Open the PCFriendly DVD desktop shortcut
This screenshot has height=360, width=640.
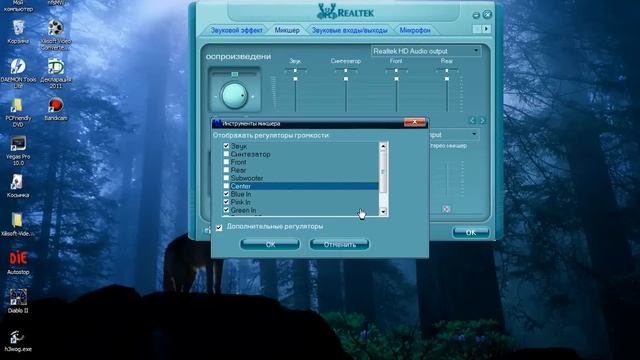pos(18,112)
